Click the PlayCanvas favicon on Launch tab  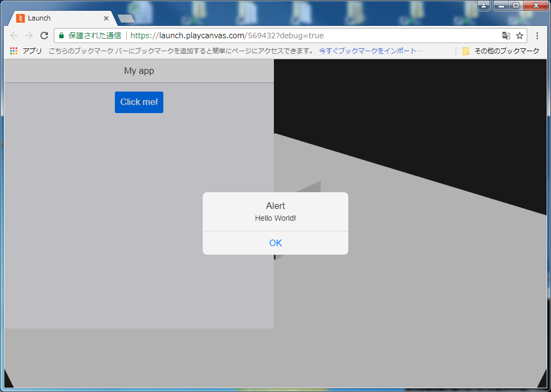(20, 18)
